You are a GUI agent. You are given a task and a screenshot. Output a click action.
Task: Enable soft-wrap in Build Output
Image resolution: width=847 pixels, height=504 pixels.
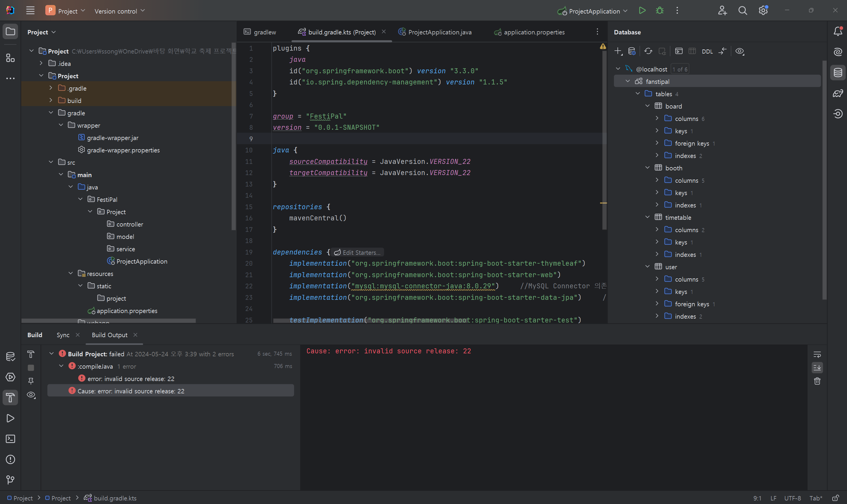817,354
